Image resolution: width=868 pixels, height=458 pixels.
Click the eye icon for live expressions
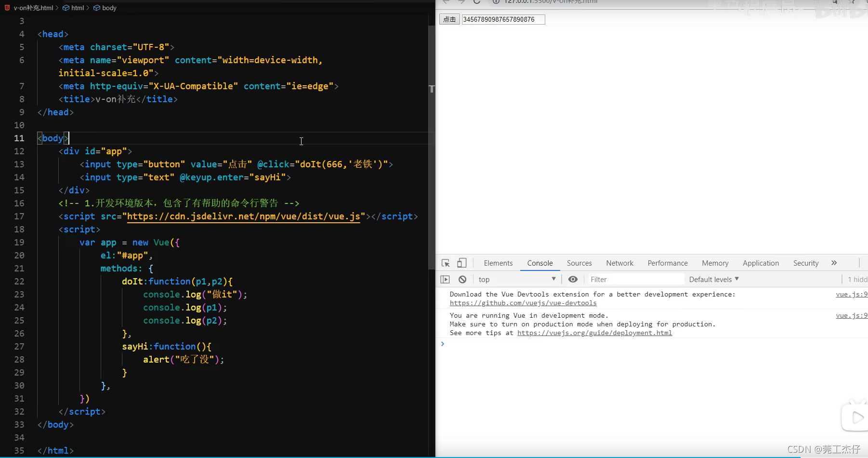click(573, 280)
